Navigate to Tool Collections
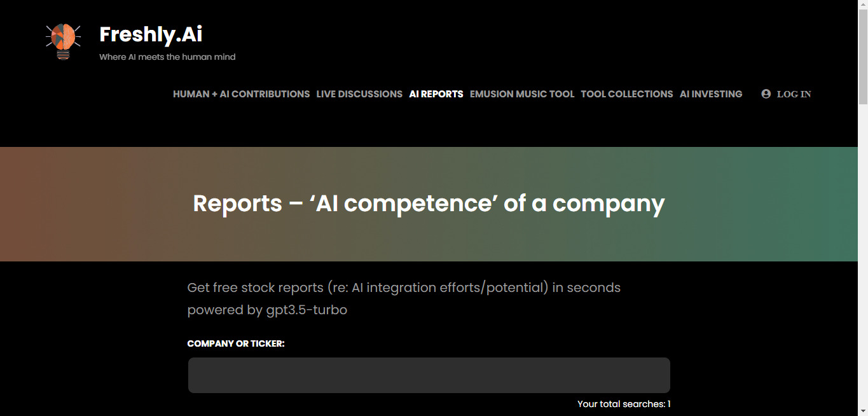The image size is (868, 416). click(627, 94)
